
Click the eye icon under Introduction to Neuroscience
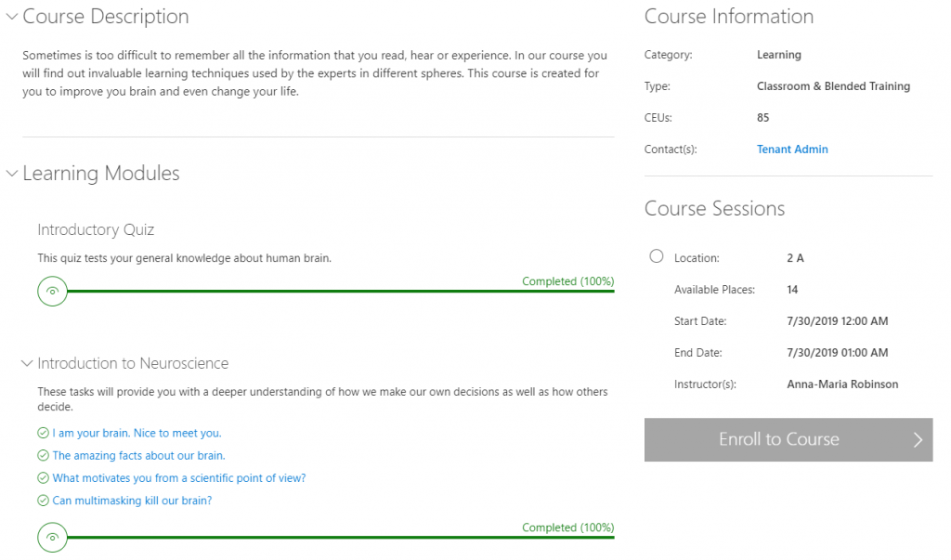[x=53, y=537]
